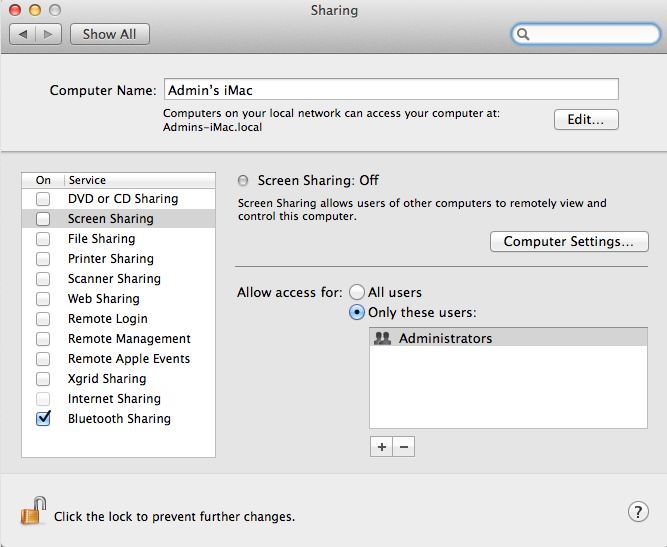Viewport: 667px width, 547px height.
Task: Uncheck the Bluetooth Sharing checkbox
Action: (x=43, y=419)
